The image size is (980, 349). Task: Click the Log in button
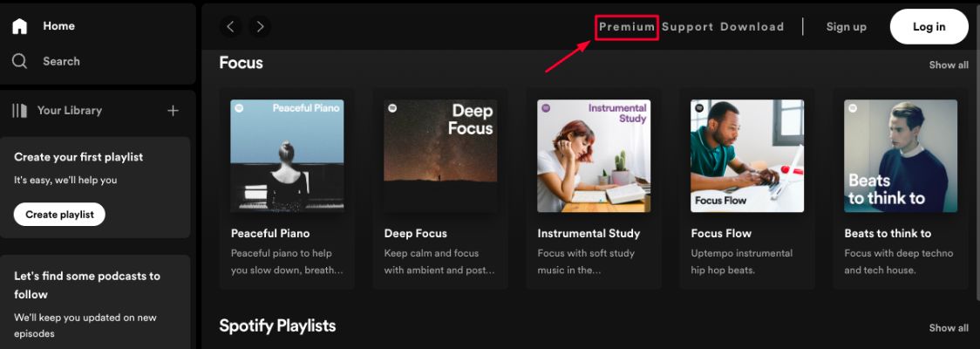[x=929, y=26]
